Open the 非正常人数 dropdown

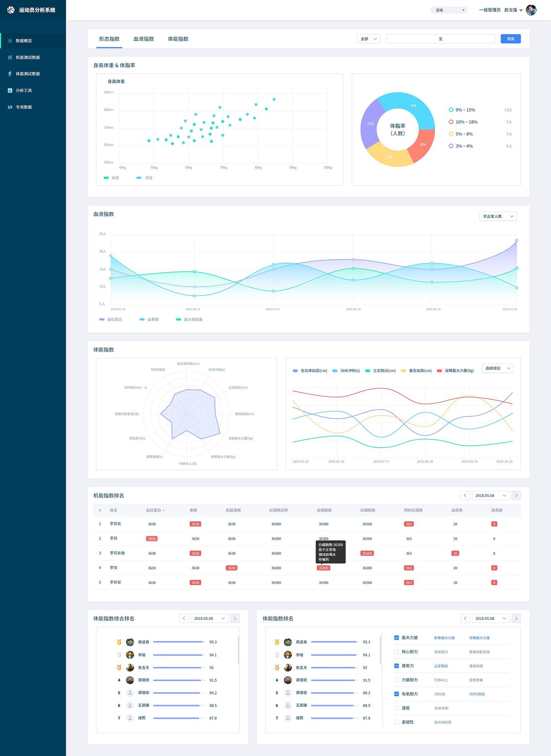498,216
